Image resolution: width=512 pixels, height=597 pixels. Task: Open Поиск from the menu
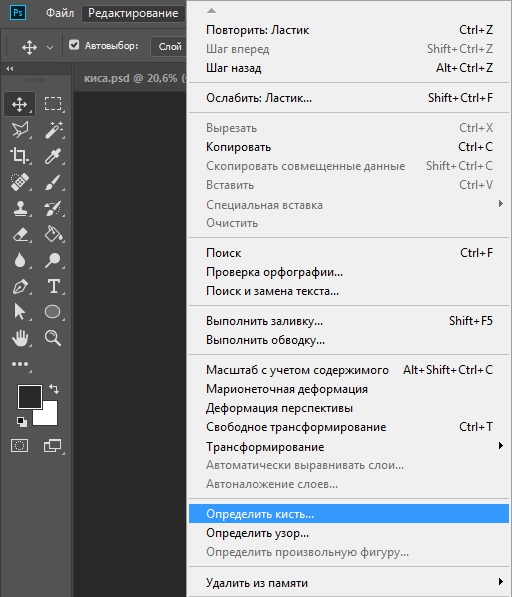click(x=349, y=253)
